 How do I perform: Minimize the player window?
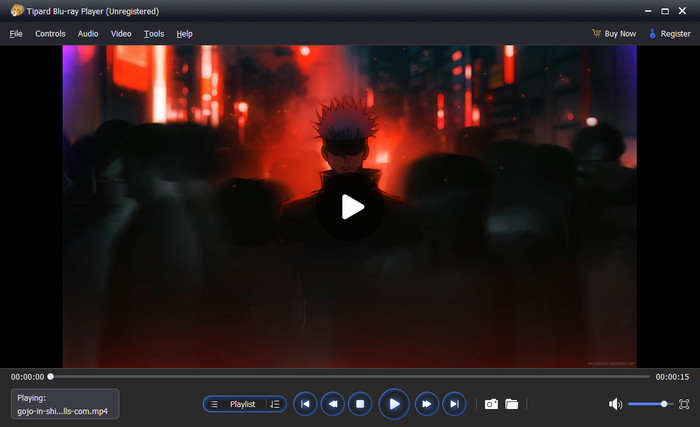pos(648,11)
